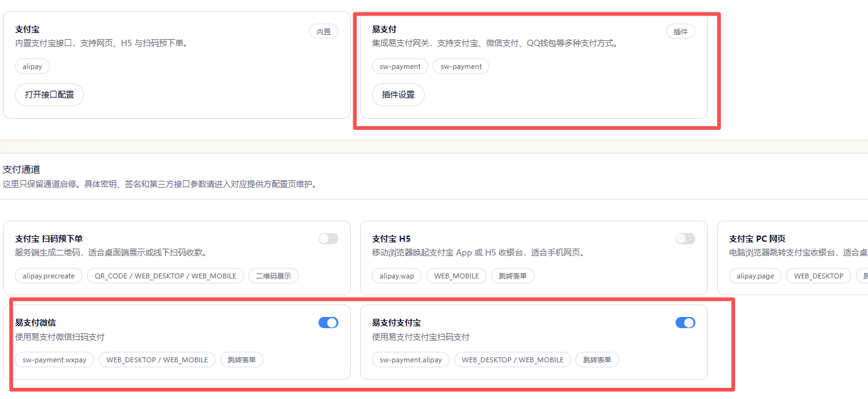This screenshot has width=868, height=399.
Task: Click 跳转表单 tag in 易支付支付宝 card
Action: click(597, 360)
